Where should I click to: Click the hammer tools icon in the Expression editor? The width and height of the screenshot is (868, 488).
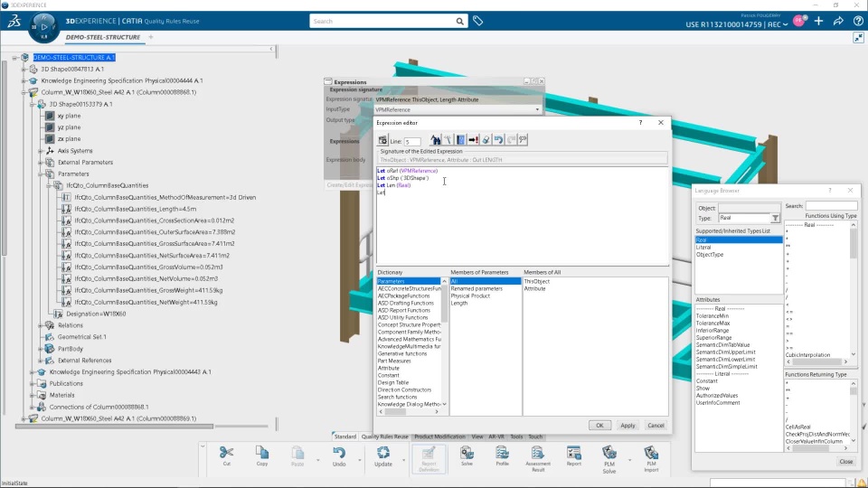tap(448, 140)
